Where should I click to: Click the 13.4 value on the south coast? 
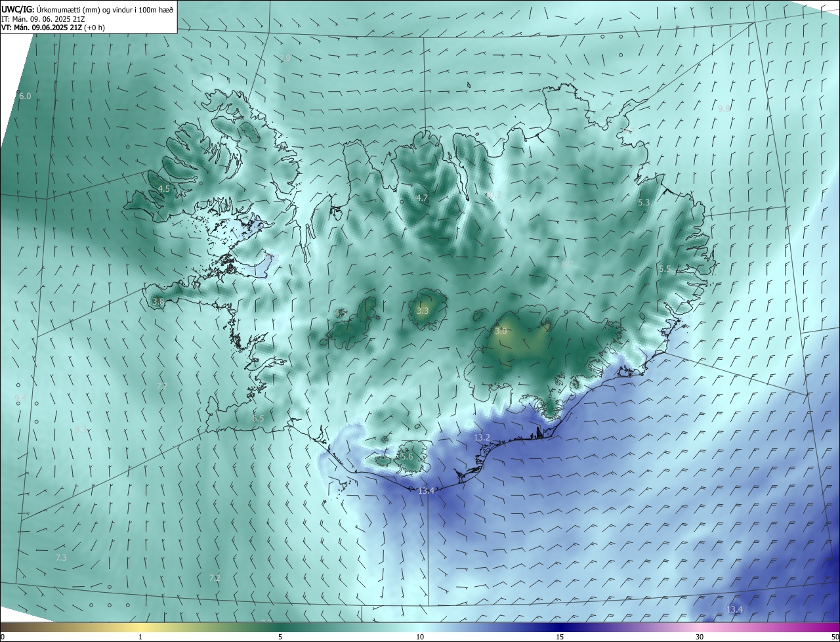point(427,490)
